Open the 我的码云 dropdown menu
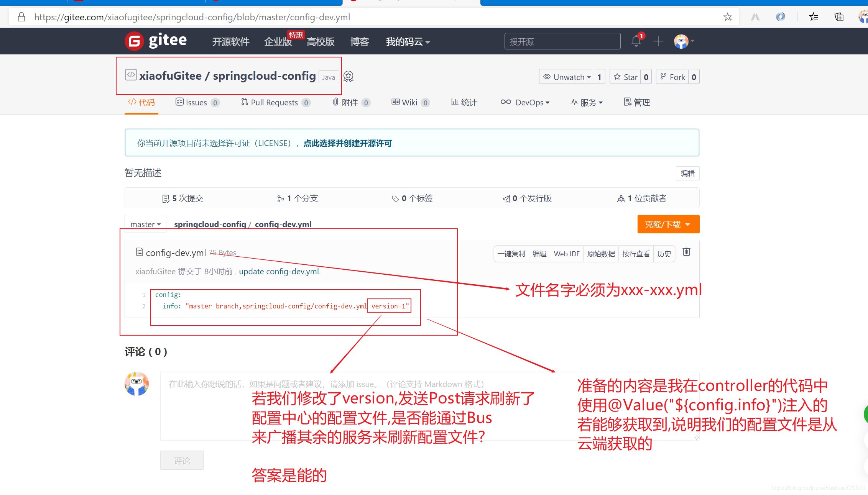 408,42
